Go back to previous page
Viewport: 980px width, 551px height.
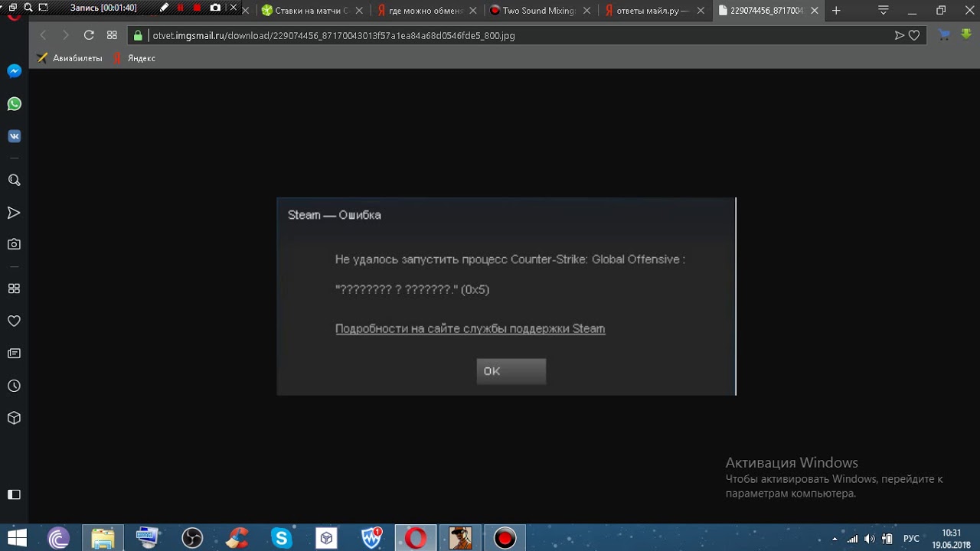click(x=43, y=35)
